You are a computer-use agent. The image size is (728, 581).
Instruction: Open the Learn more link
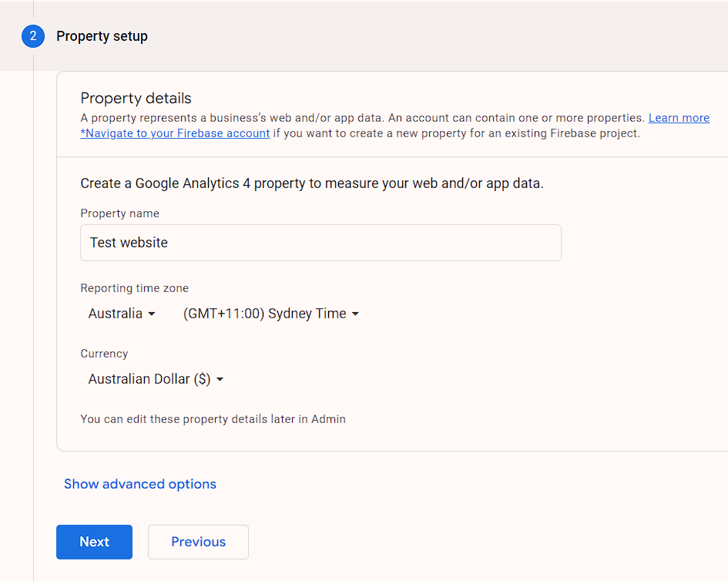(679, 118)
